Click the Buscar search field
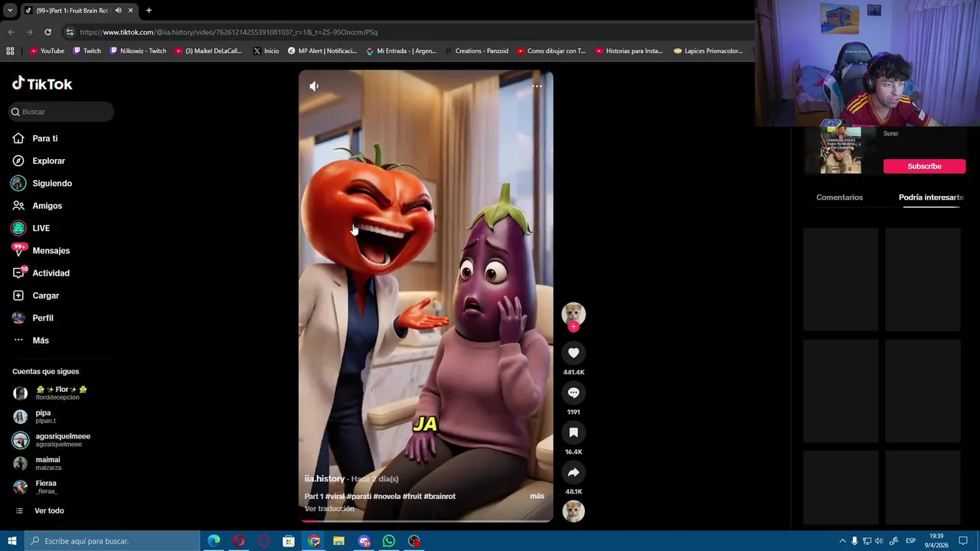Viewport: 980px width, 551px height. coord(62,112)
